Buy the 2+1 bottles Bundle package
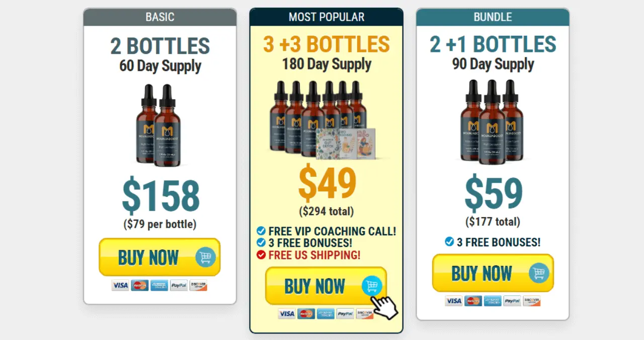Image resolution: width=644 pixels, height=340 pixels. pyautogui.click(x=493, y=274)
